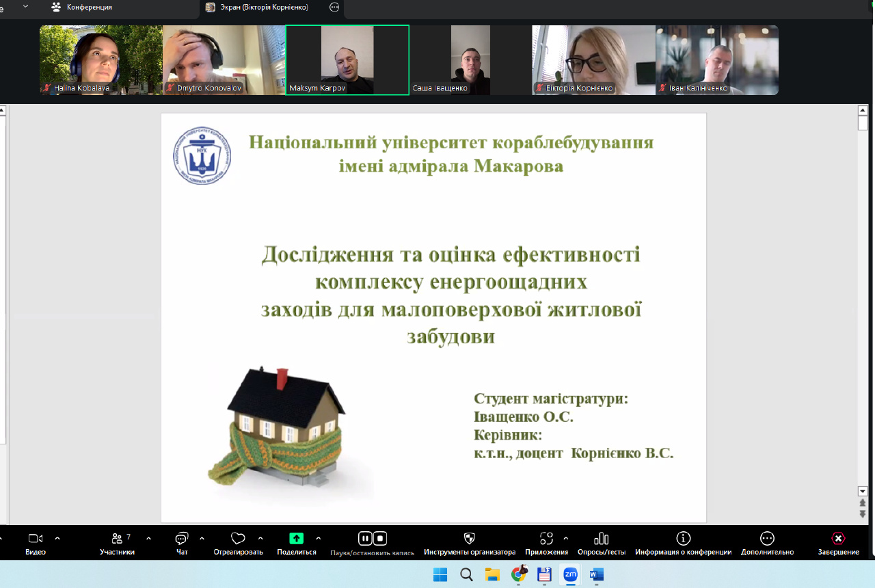Open Опросы/тесты polls icon

pyautogui.click(x=602, y=539)
